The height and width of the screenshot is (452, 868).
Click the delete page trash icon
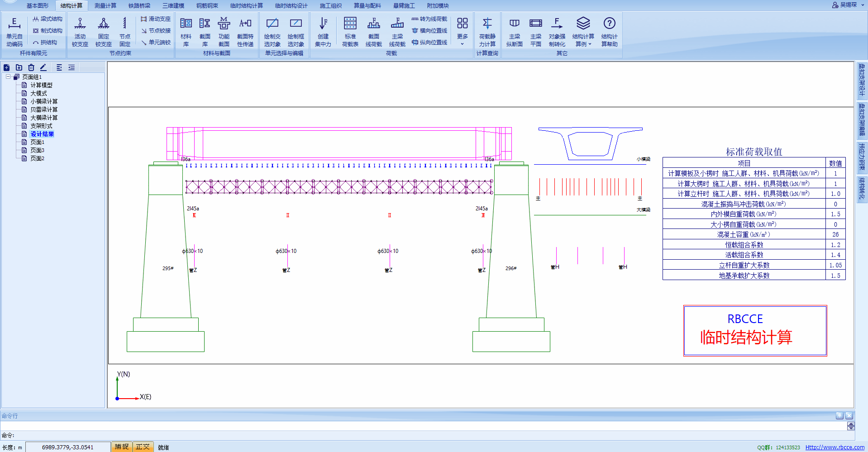coord(31,67)
